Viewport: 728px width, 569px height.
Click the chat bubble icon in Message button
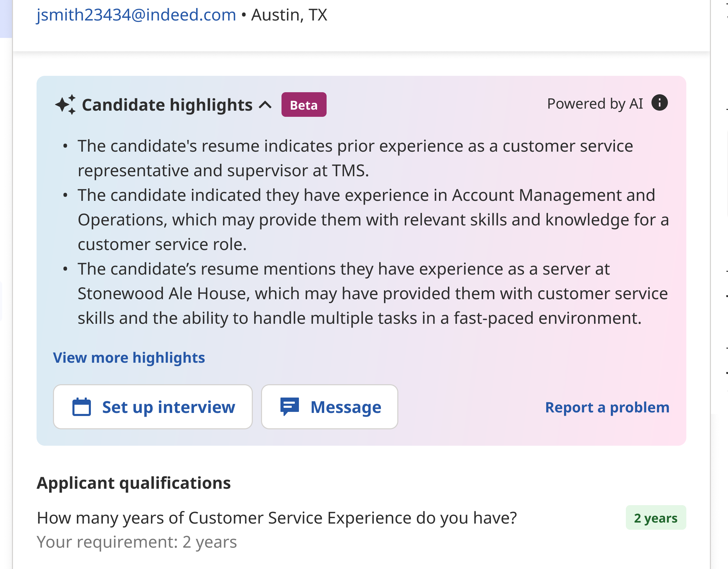tap(289, 406)
